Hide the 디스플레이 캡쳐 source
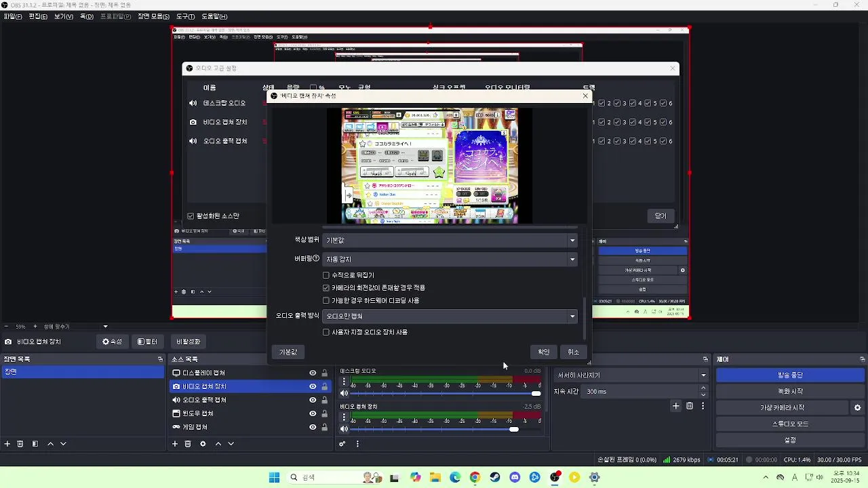Viewport: 868px width, 488px height. point(313,373)
